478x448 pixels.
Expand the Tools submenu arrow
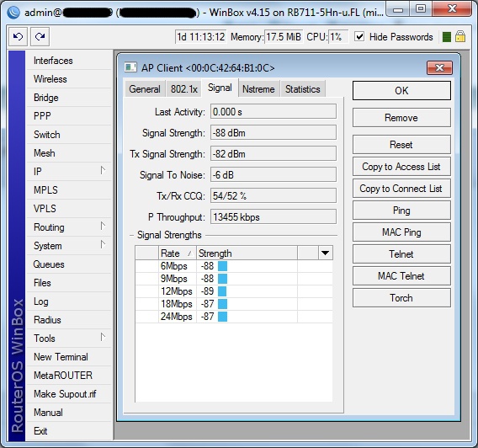pyautogui.click(x=103, y=338)
